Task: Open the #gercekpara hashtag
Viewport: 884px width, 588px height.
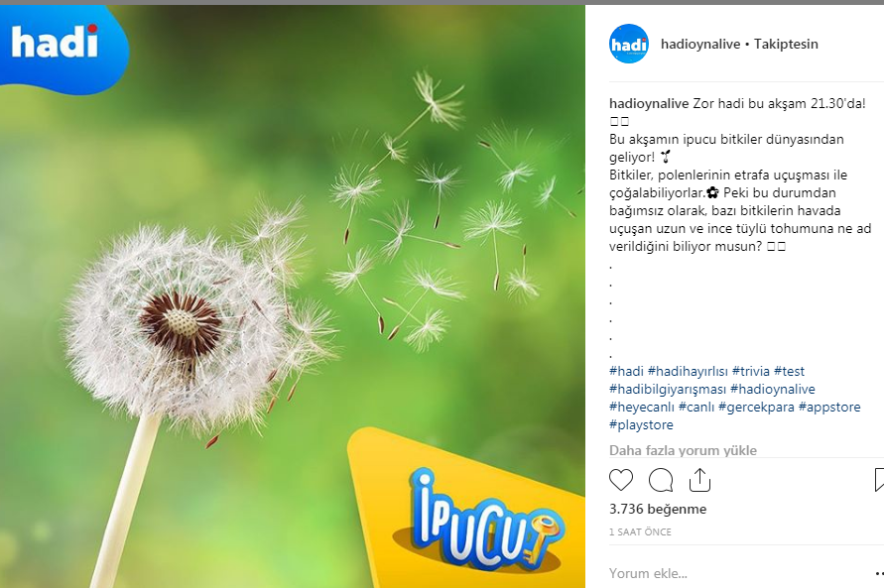Action: tap(756, 407)
